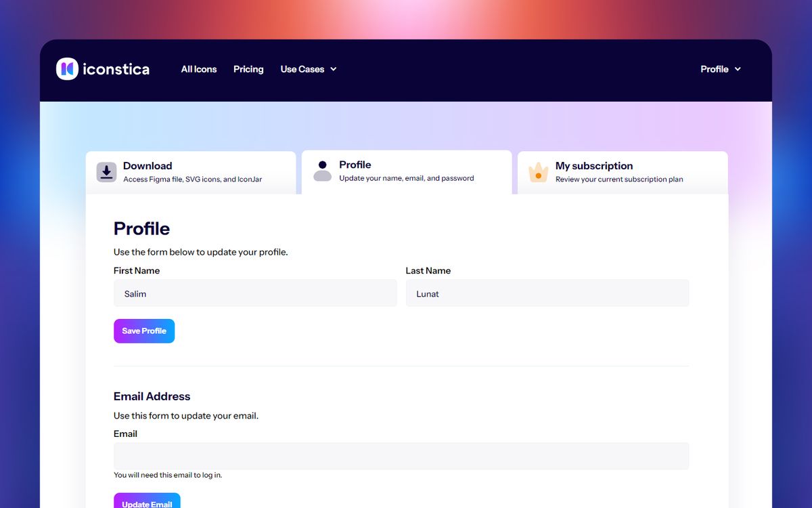Click "Use the form below to update your profile."

pos(201,252)
